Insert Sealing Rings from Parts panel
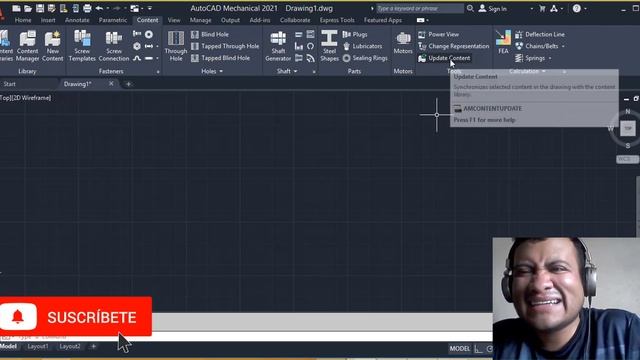640x360 pixels. click(x=365, y=58)
